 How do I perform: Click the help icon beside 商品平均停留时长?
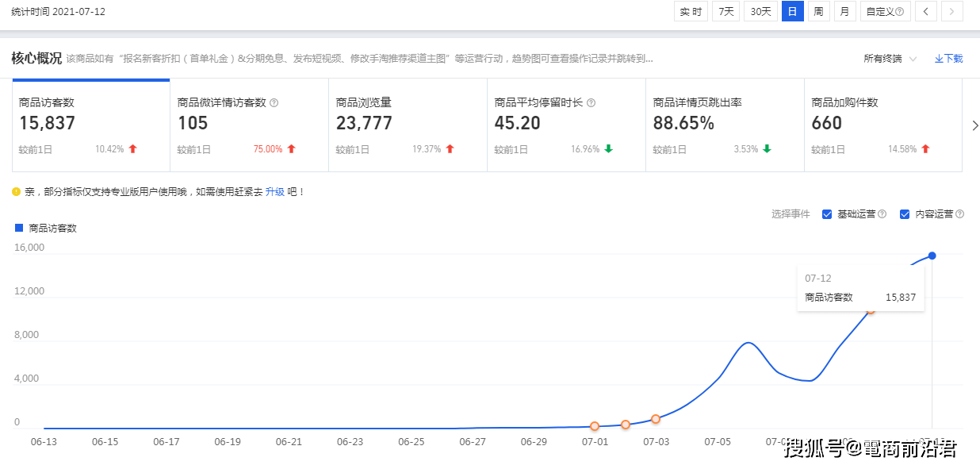coord(591,102)
